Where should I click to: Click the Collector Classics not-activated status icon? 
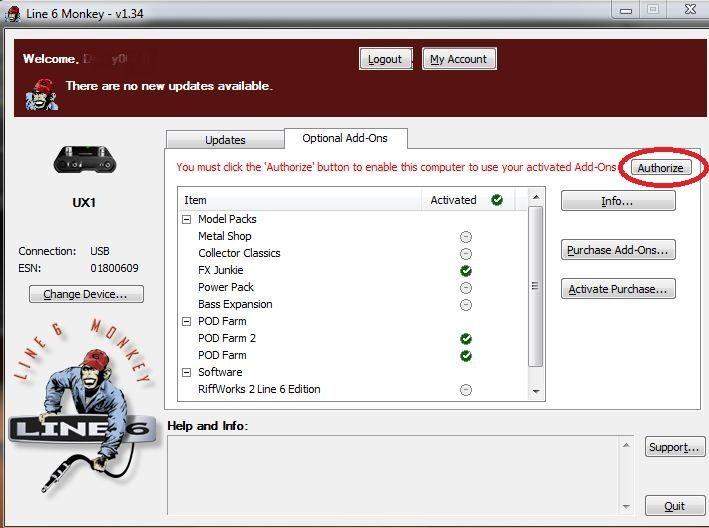click(466, 254)
